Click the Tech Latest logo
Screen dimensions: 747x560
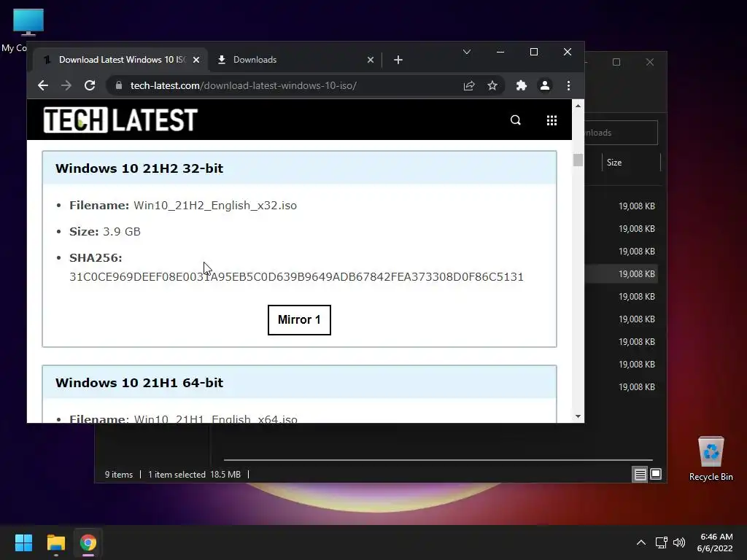[x=120, y=120]
